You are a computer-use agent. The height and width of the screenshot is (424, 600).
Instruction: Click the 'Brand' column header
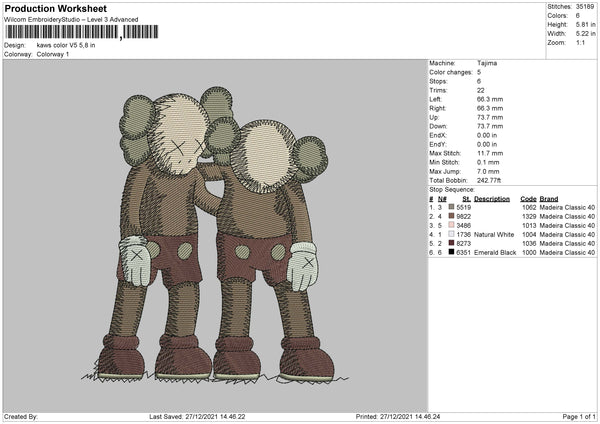(x=549, y=199)
